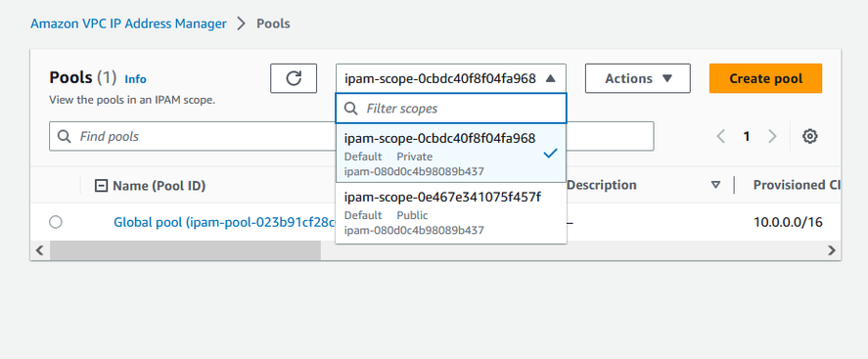Viewport: 868px width, 359px height.
Task: Focus the Filter scopes search field
Action: pos(451,109)
